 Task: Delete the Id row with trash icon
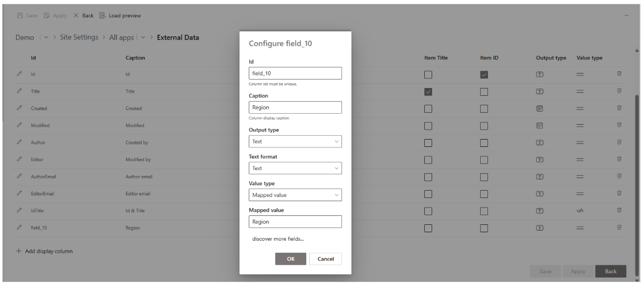tap(620, 74)
